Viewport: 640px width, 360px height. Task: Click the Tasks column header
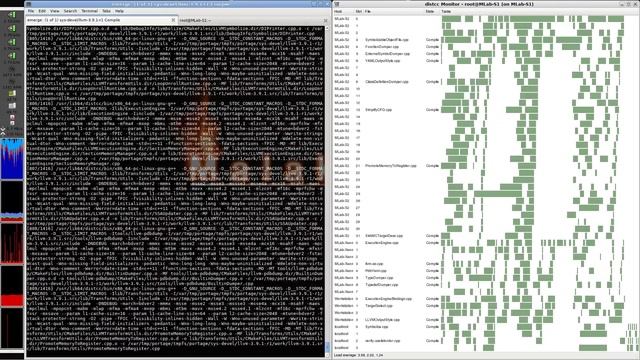pyautogui.click(x=539, y=11)
